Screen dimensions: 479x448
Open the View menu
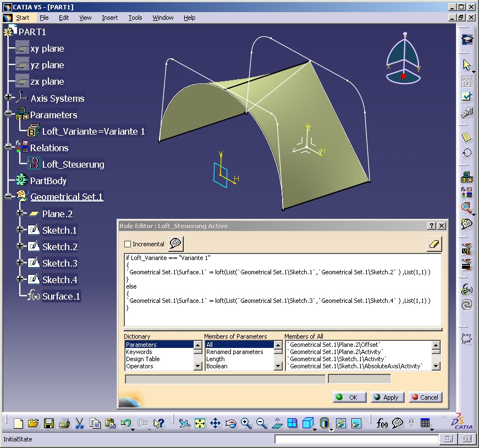click(x=85, y=18)
